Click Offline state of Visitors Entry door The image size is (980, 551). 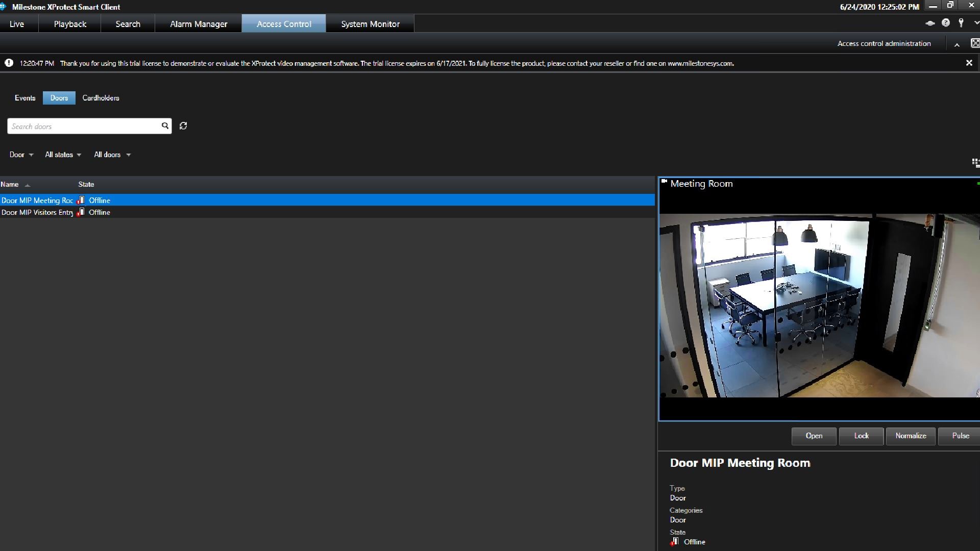[x=100, y=212]
